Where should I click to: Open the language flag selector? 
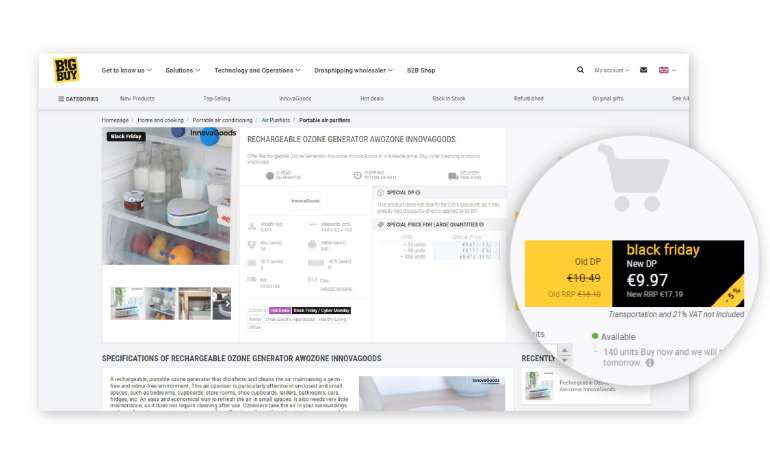[x=666, y=71]
